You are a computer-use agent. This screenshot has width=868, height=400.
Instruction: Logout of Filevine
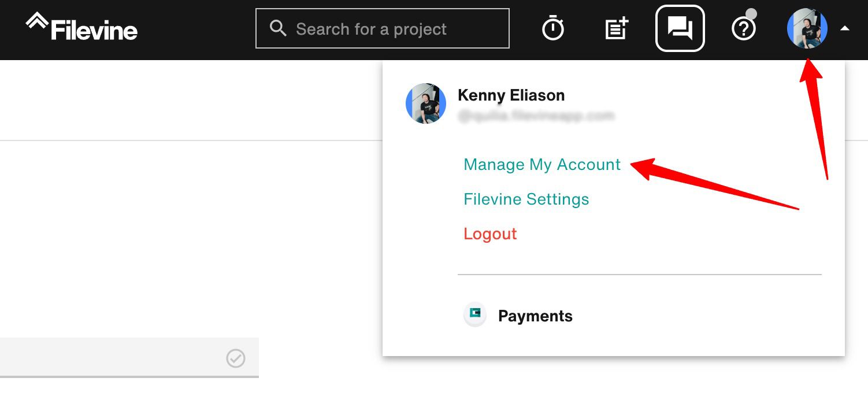click(490, 234)
